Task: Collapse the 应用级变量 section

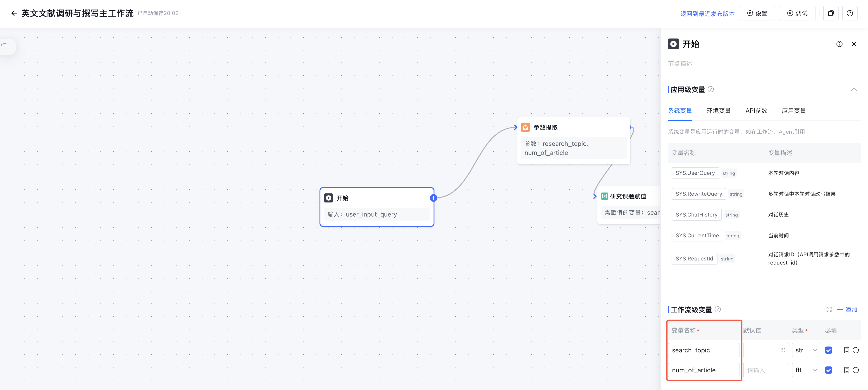Action: coord(854,89)
